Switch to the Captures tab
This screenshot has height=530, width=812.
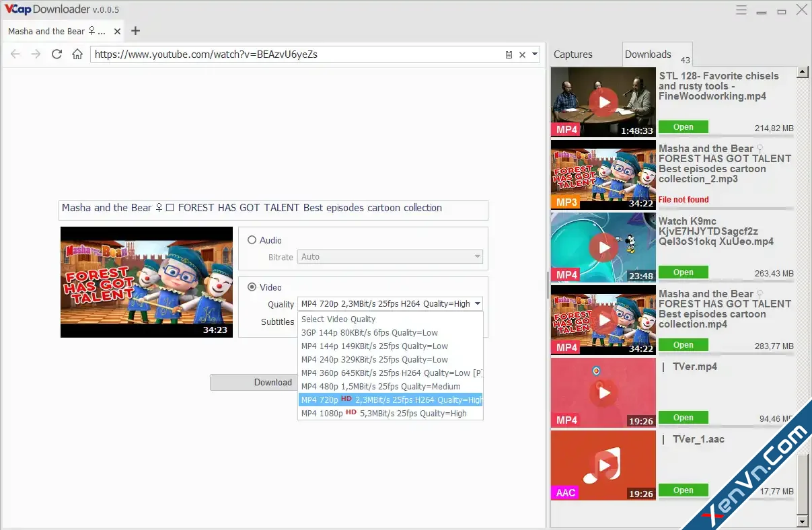(x=573, y=54)
